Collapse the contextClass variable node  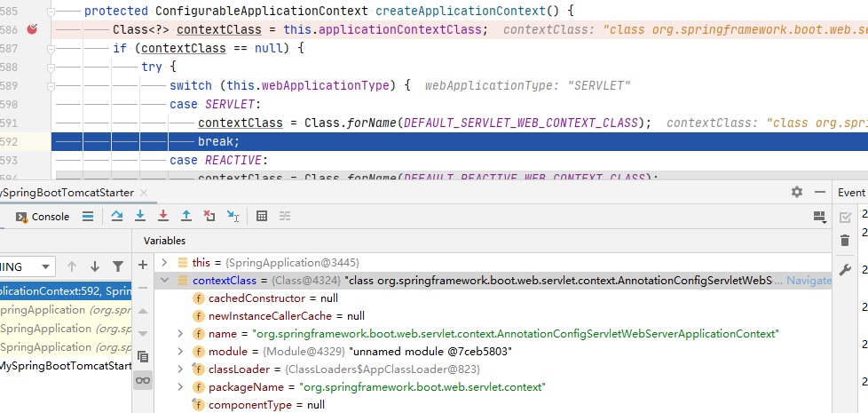(x=164, y=280)
